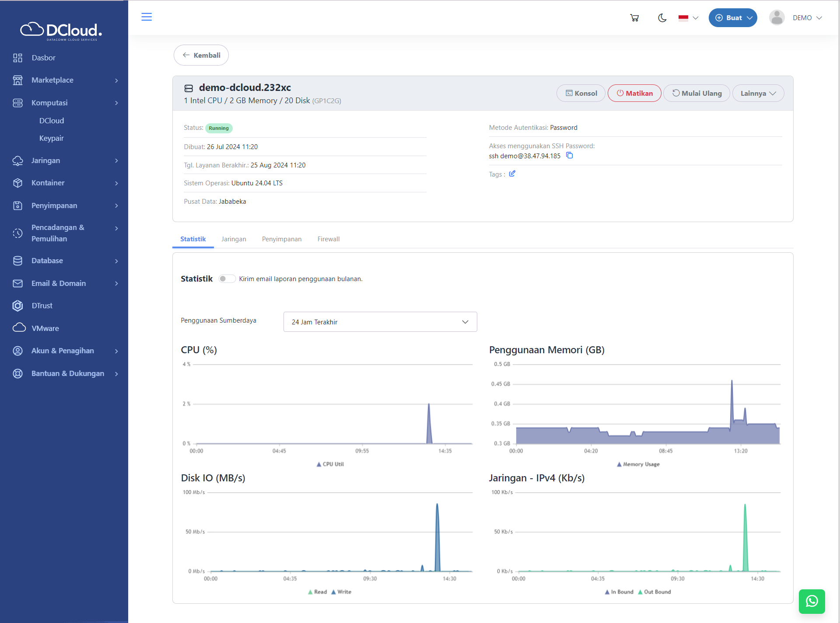Click the Kontainer cube icon

point(17,183)
